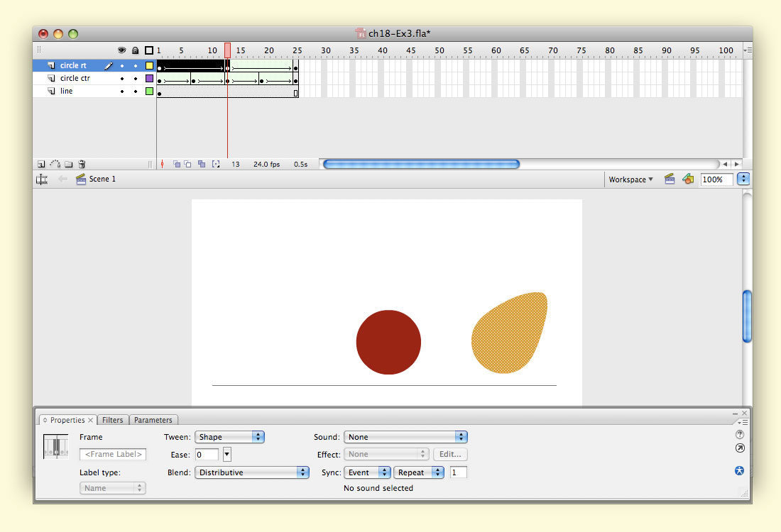Add a motion guide layer
The image size is (781, 532).
55,164
